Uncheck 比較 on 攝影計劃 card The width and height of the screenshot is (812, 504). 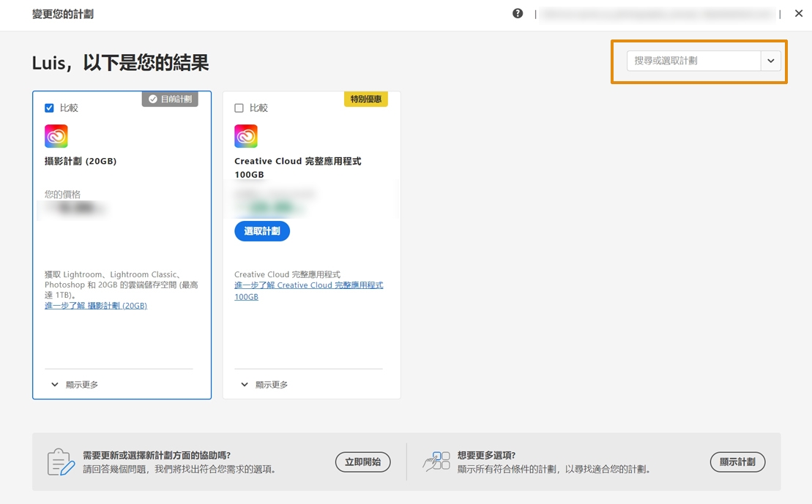pos(49,108)
